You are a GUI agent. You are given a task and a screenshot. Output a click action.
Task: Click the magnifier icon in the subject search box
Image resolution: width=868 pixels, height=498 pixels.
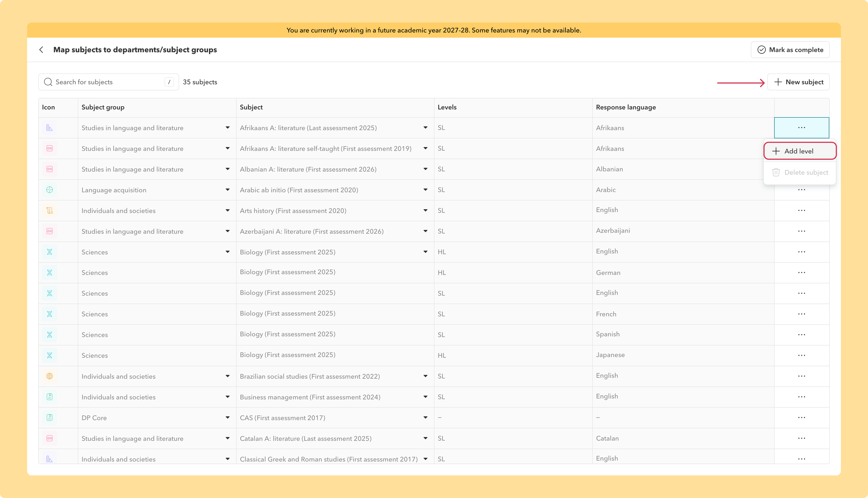pos(48,82)
